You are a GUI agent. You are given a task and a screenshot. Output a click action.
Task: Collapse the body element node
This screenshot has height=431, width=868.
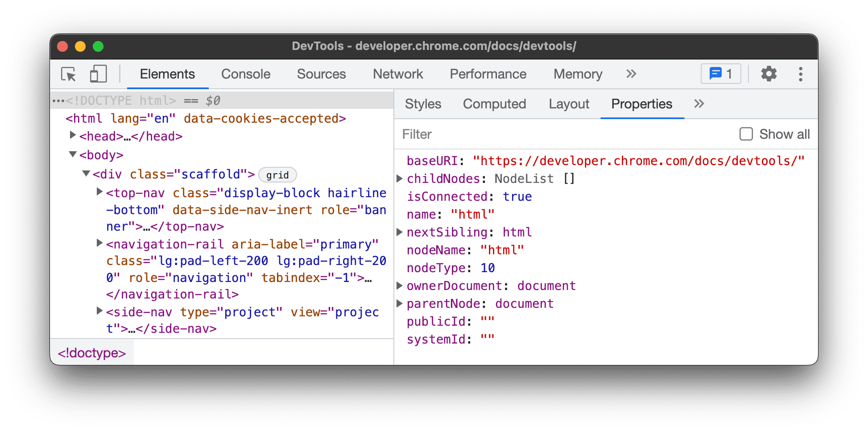click(x=72, y=154)
